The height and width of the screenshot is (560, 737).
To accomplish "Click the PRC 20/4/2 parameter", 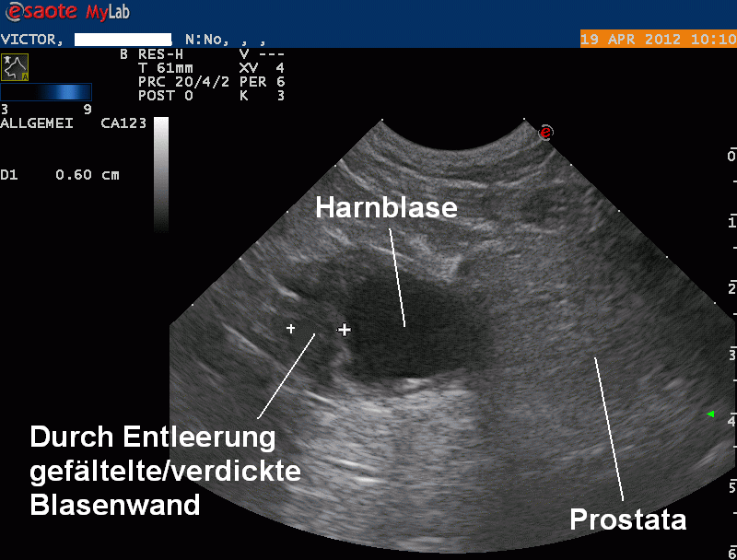I will 178,81.
